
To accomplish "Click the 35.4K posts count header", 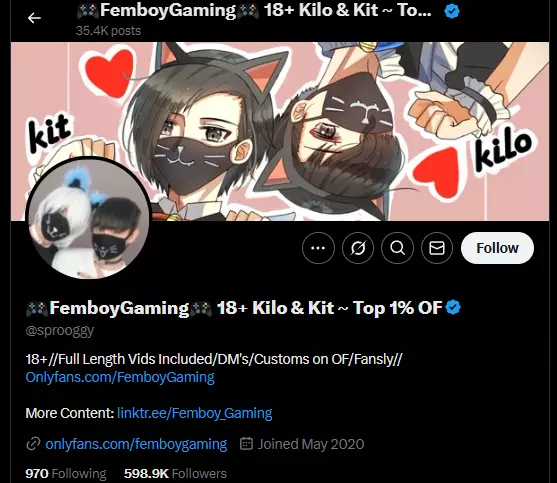I will [x=108, y=31].
